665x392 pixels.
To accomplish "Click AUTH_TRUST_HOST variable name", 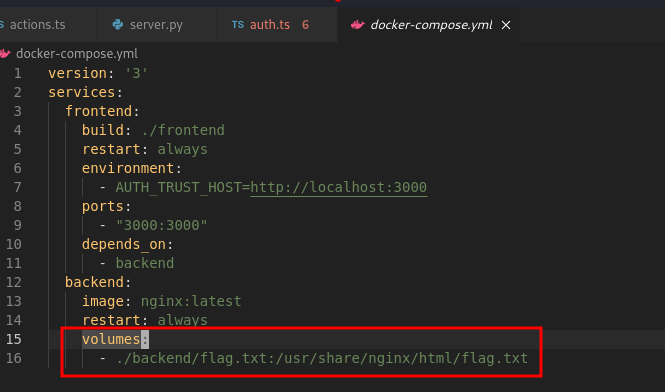I will (179, 187).
